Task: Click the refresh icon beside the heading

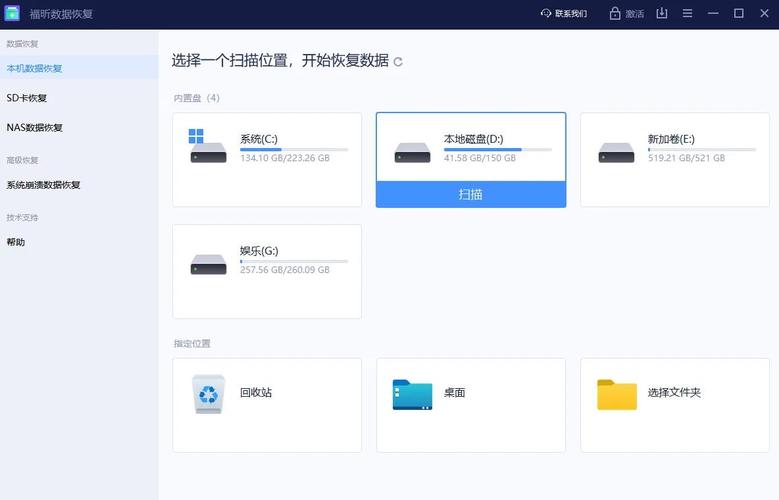Action: 398,62
